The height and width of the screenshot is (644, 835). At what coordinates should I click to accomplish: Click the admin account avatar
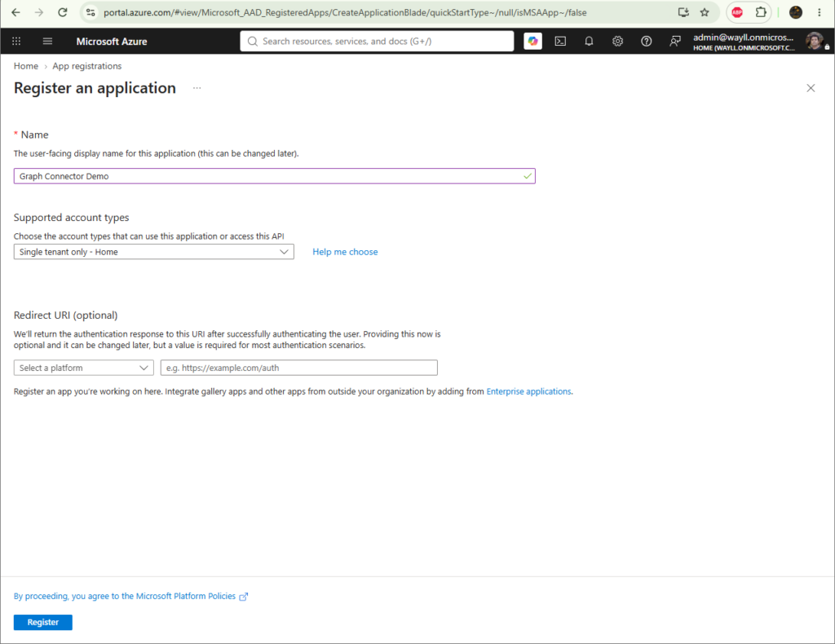[x=815, y=41]
